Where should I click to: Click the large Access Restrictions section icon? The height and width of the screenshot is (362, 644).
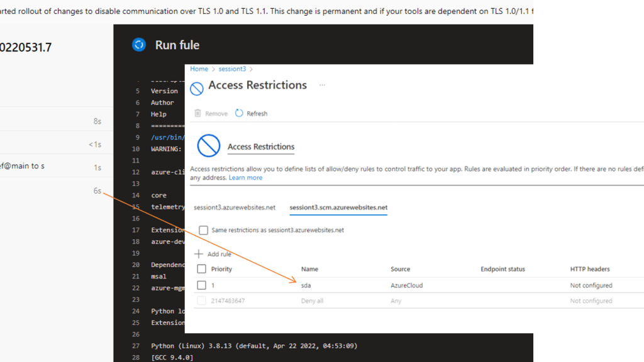tap(208, 146)
